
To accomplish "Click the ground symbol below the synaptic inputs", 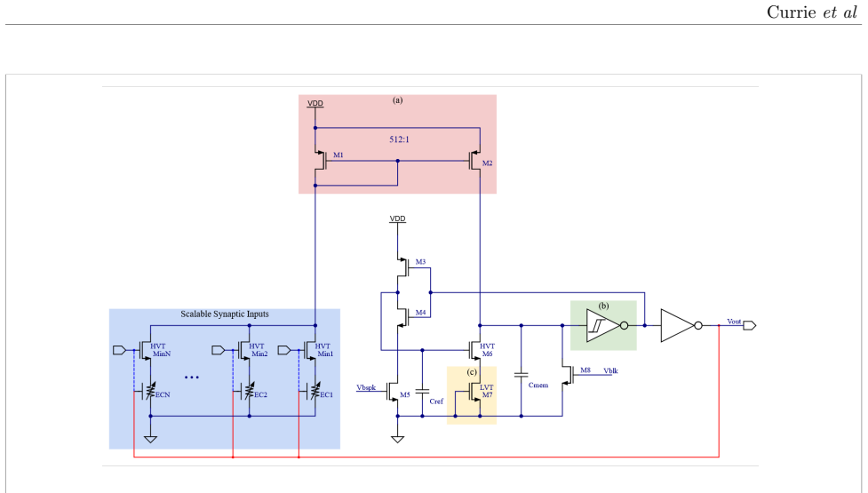I will [150, 440].
